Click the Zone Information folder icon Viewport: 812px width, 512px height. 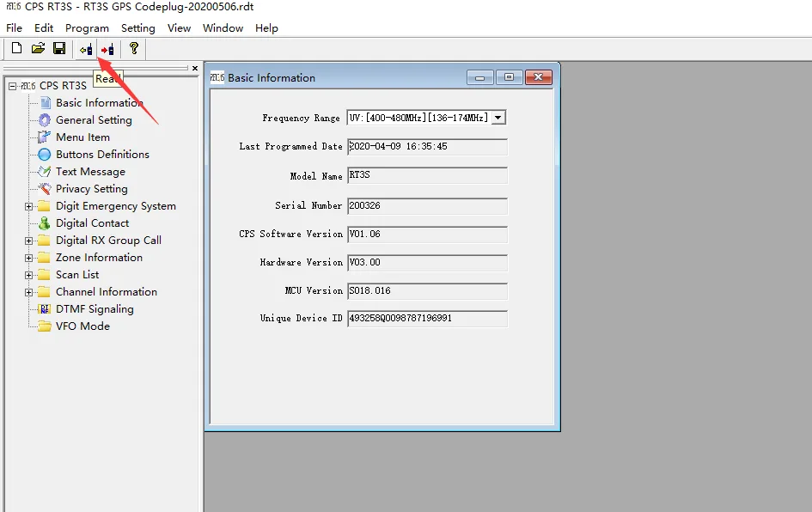45,258
